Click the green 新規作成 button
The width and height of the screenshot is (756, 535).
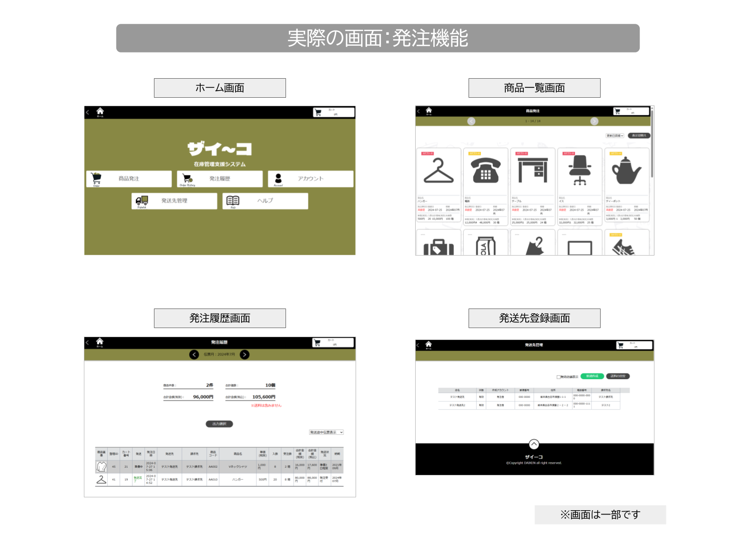point(593,376)
